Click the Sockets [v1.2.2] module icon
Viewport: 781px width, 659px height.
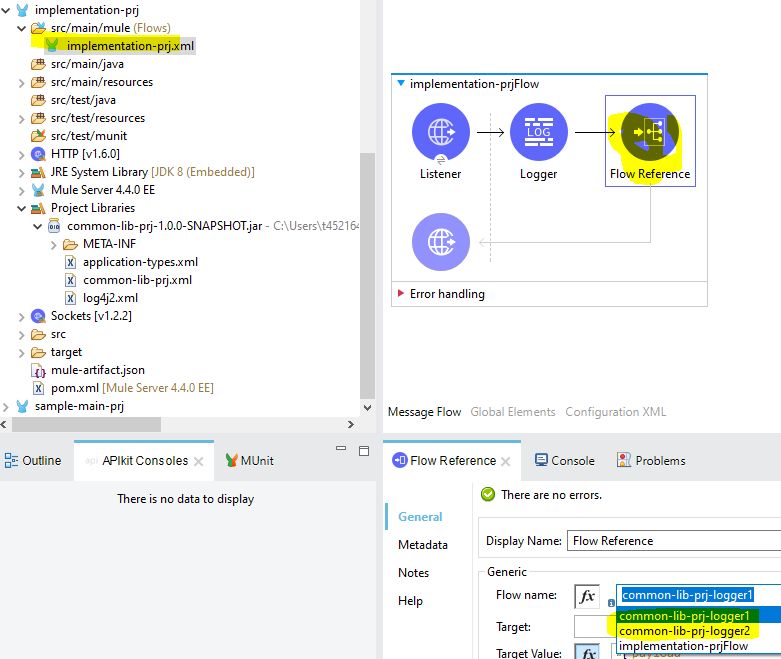pos(38,316)
